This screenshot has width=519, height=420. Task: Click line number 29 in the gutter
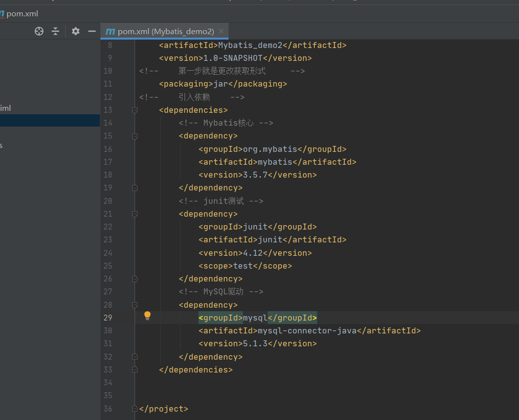click(108, 318)
